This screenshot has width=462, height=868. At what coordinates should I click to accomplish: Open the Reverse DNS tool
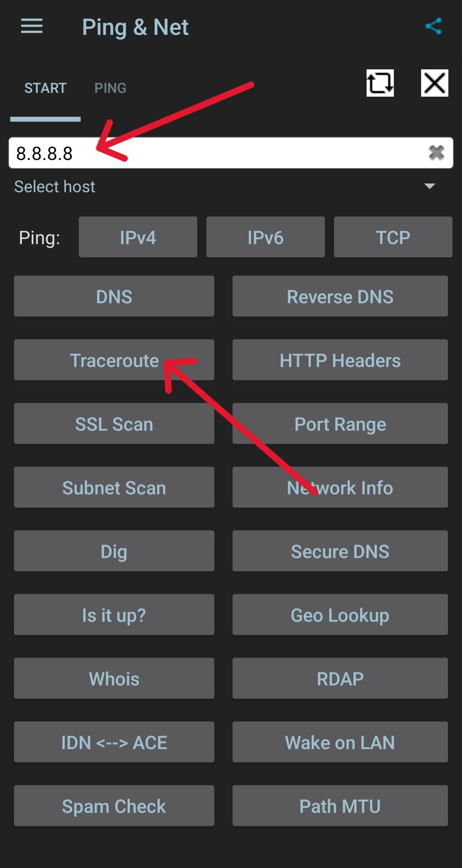340,296
